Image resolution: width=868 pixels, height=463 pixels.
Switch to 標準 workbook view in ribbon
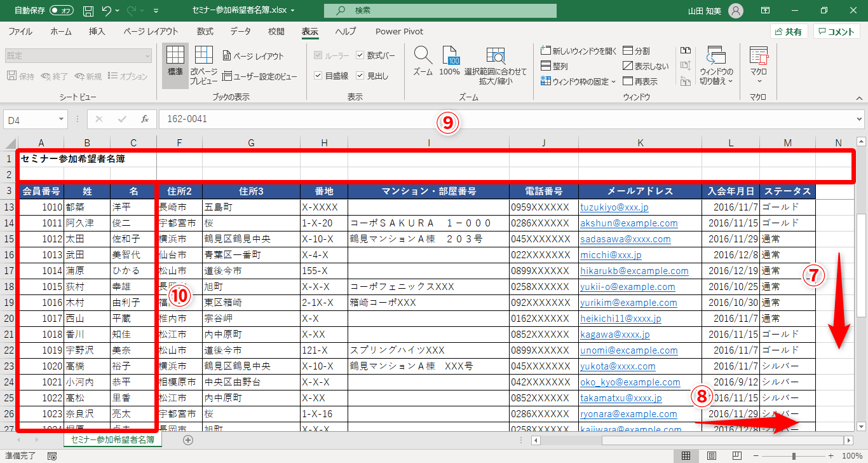pos(175,66)
